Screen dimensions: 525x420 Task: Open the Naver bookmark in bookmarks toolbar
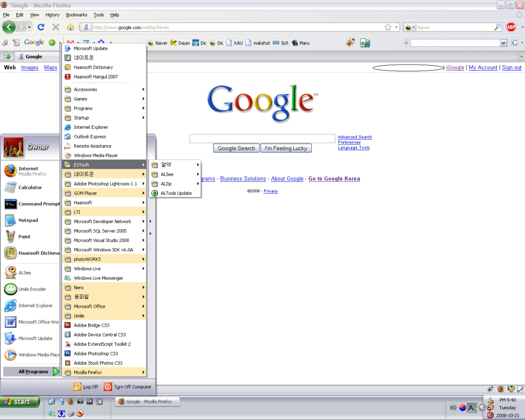click(157, 43)
